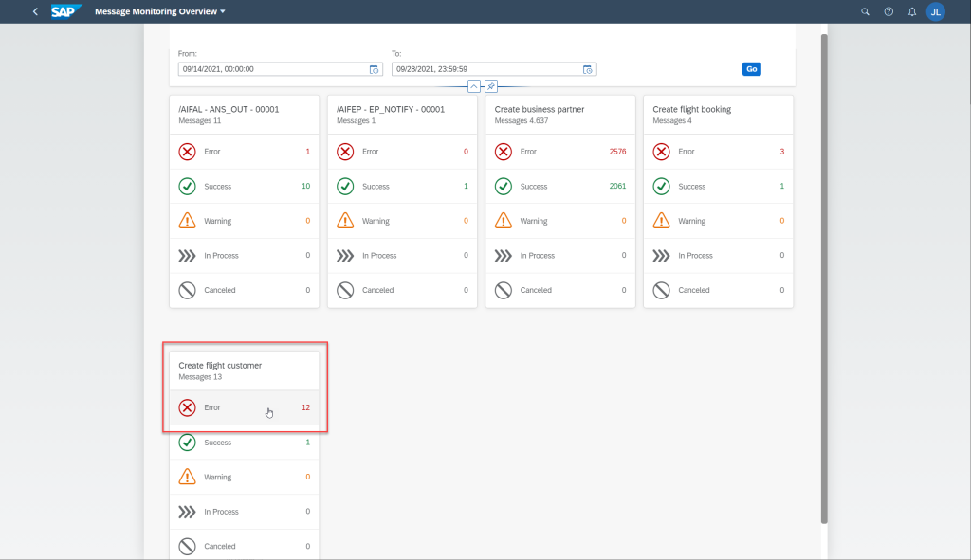The width and height of the screenshot is (971, 560).
Task: Open the To date calendar picker
Action: pyautogui.click(x=588, y=69)
